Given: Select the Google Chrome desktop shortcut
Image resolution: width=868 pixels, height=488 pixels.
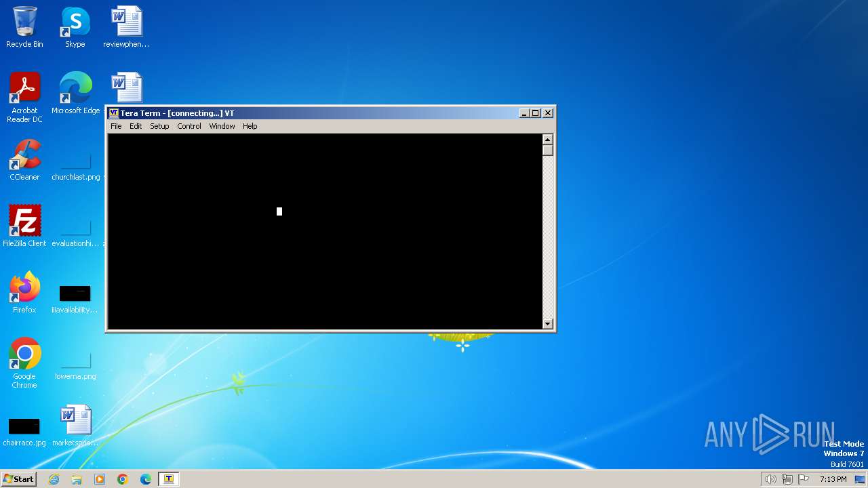Looking at the screenshot, I should tap(24, 363).
